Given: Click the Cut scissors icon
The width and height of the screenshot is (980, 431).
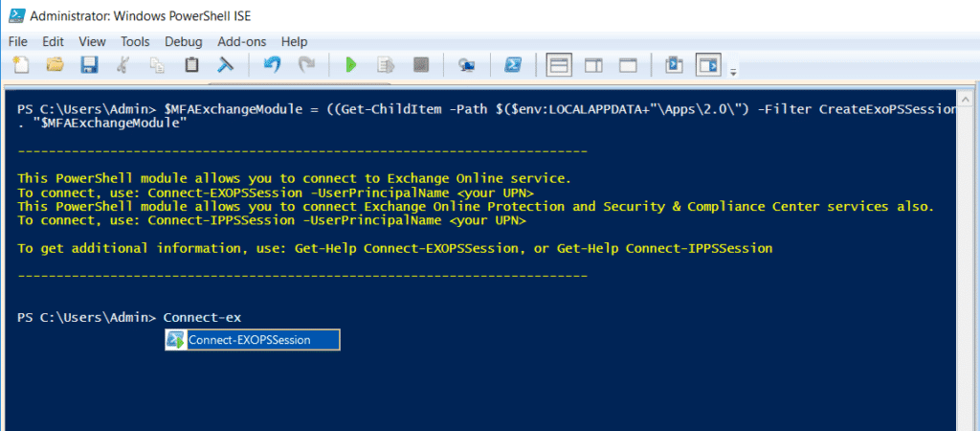Looking at the screenshot, I should pyautogui.click(x=123, y=64).
